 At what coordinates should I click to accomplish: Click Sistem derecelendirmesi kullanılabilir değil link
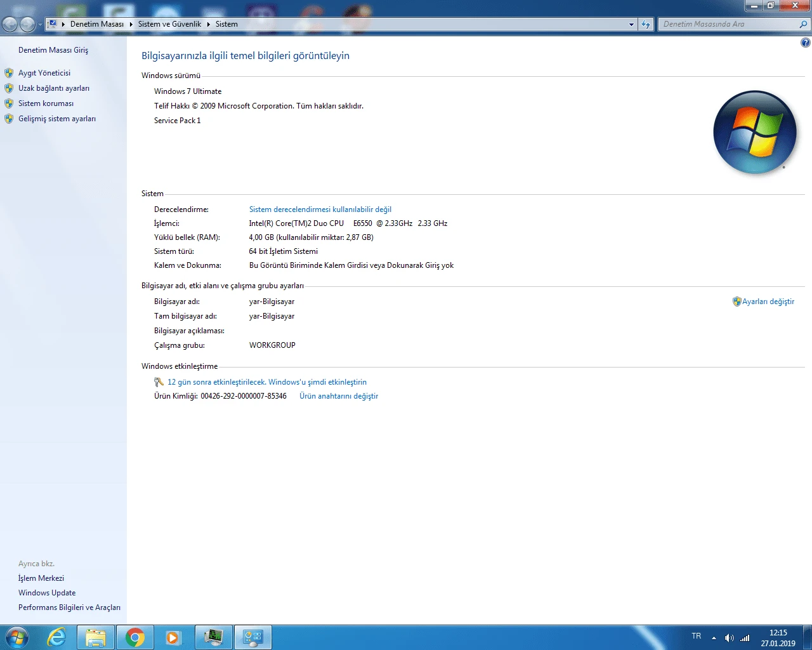coord(320,209)
